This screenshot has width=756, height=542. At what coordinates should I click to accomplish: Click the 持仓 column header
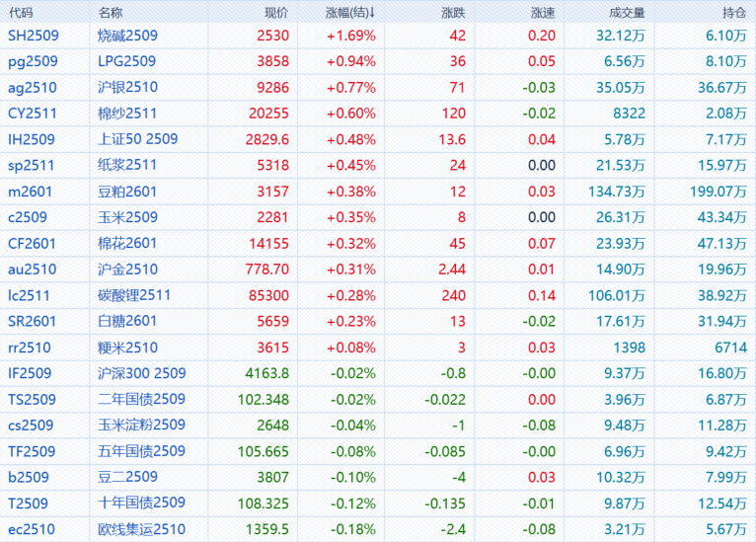pyautogui.click(x=733, y=13)
